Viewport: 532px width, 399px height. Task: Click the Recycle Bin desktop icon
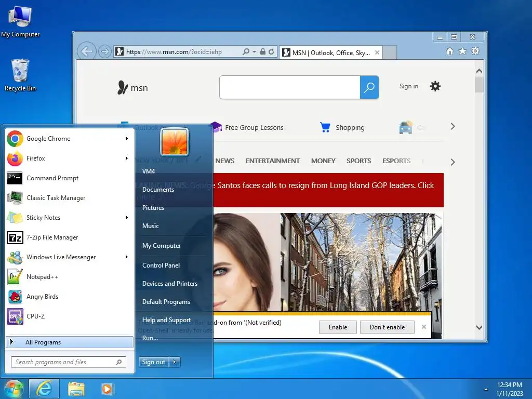point(20,75)
